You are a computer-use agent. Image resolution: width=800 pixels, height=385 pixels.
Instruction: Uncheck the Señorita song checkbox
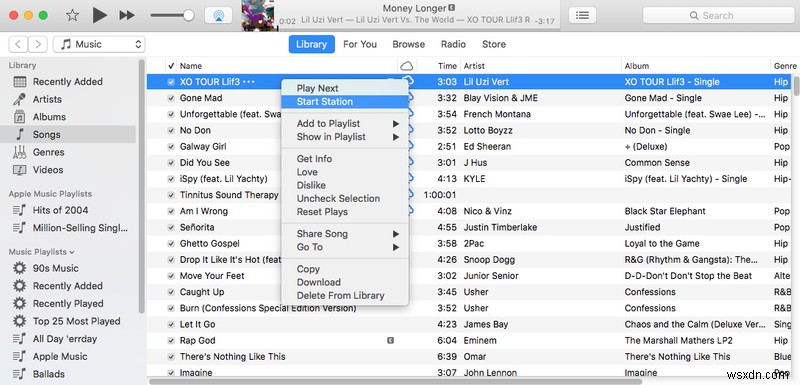(x=171, y=227)
